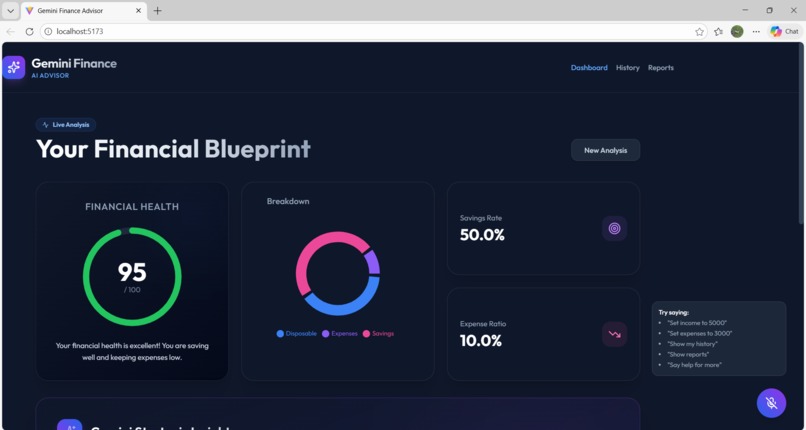Open the History nav item
The height and width of the screenshot is (430, 806).
coord(628,68)
